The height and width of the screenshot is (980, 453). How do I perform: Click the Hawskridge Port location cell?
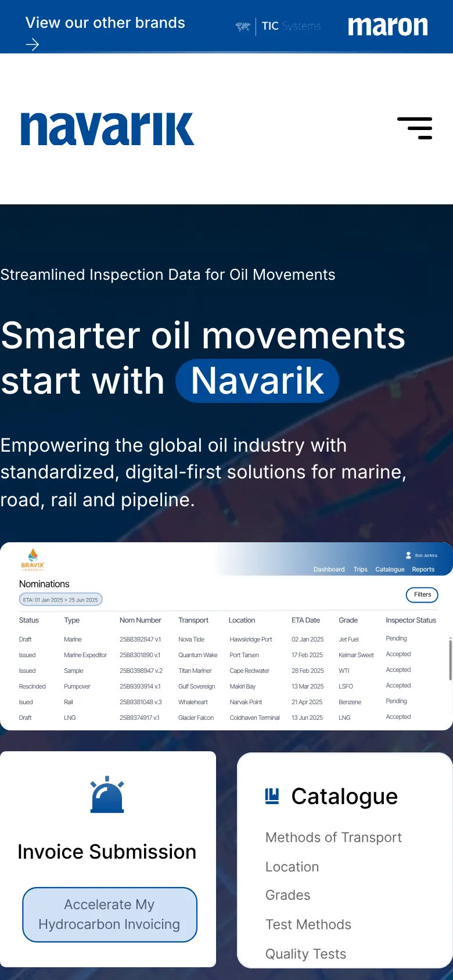[251, 639]
